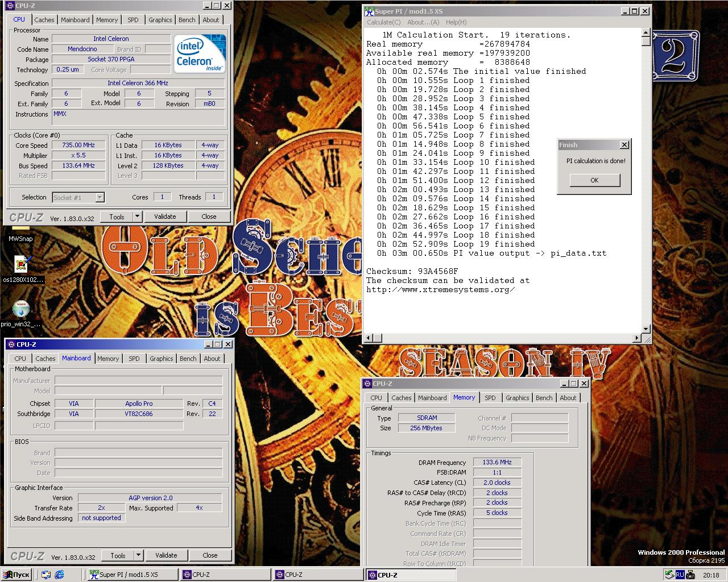Click the Mendocino code name field

[82, 49]
